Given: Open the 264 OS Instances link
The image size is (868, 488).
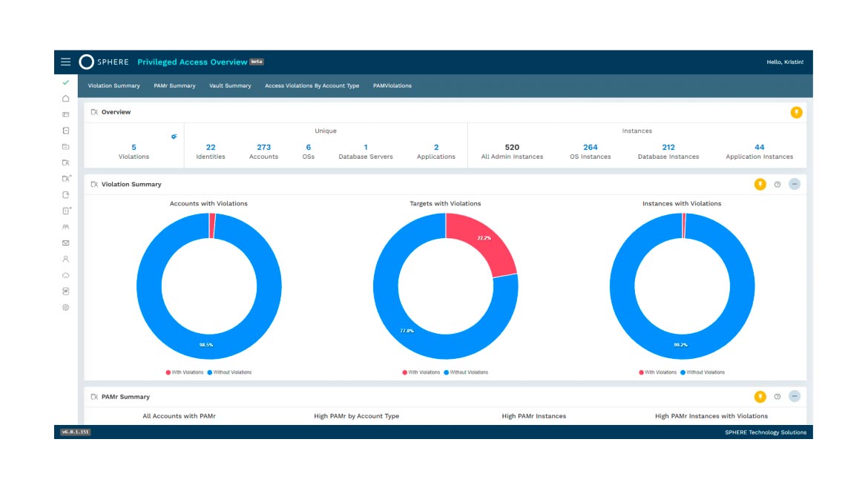Looking at the screenshot, I should click(590, 148).
